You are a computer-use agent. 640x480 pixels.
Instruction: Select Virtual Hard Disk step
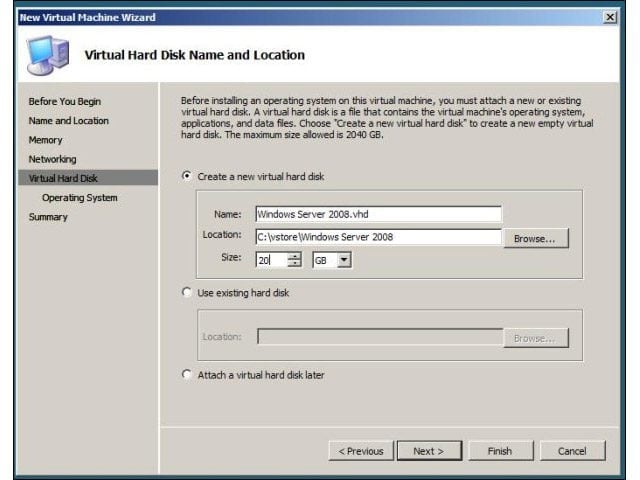88,178
